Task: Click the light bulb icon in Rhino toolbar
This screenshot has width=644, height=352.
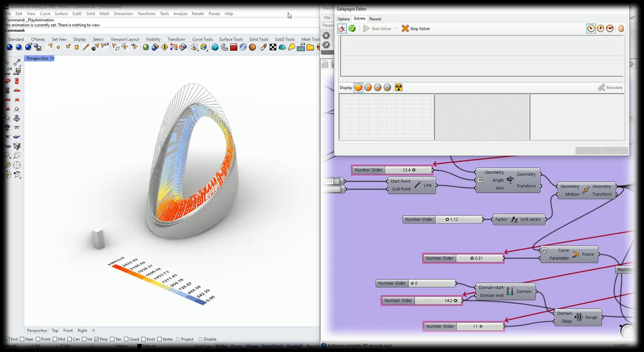Action: coord(291,47)
